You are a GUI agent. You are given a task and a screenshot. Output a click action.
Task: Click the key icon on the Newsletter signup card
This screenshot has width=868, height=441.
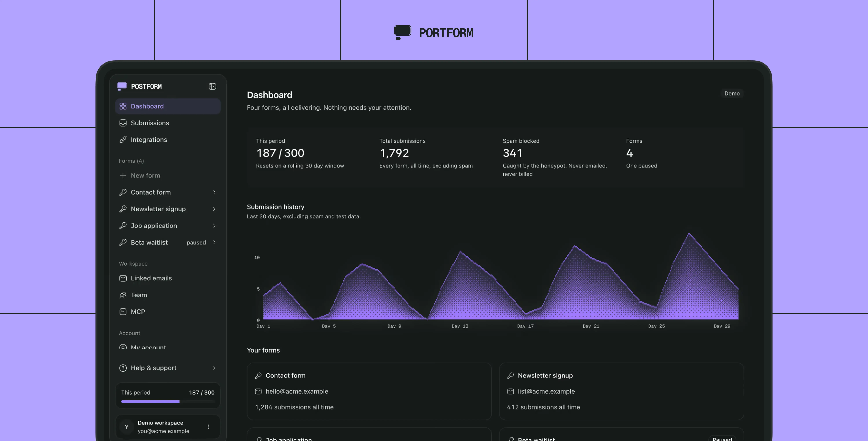pyautogui.click(x=511, y=375)
